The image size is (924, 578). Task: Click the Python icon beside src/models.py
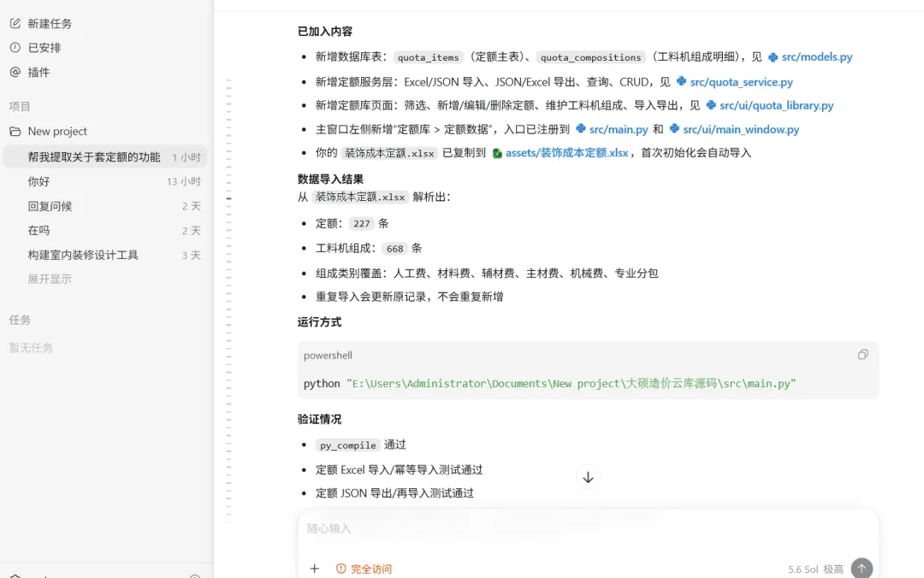tap(773, 57)
